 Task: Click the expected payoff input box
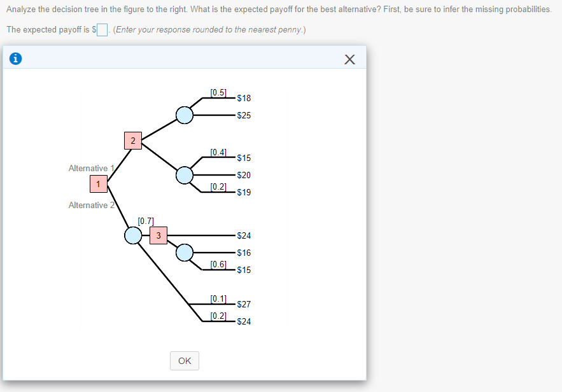[101, 29]
